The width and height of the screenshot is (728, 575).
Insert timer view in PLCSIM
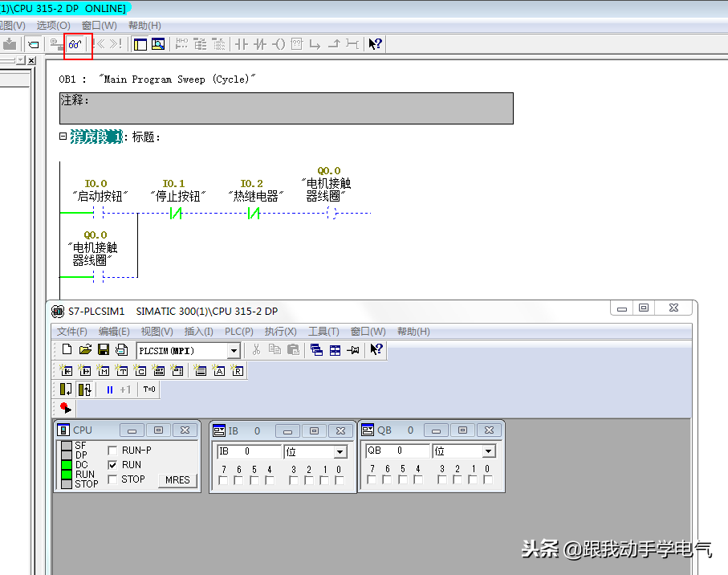(122, 370)
